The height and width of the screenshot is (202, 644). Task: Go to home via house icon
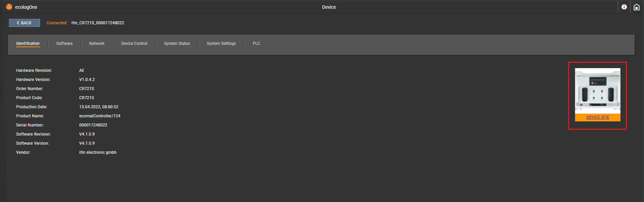636,7
